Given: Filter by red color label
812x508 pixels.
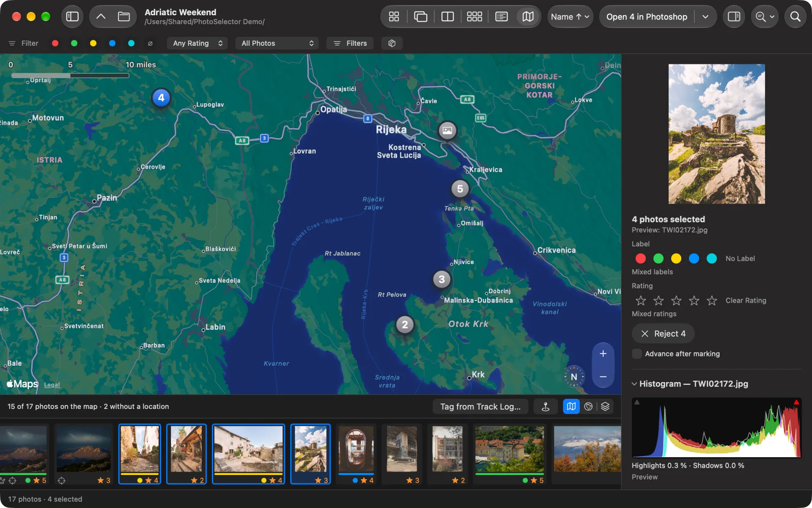Looking at the screenshot, I should (x=55, y=43).
